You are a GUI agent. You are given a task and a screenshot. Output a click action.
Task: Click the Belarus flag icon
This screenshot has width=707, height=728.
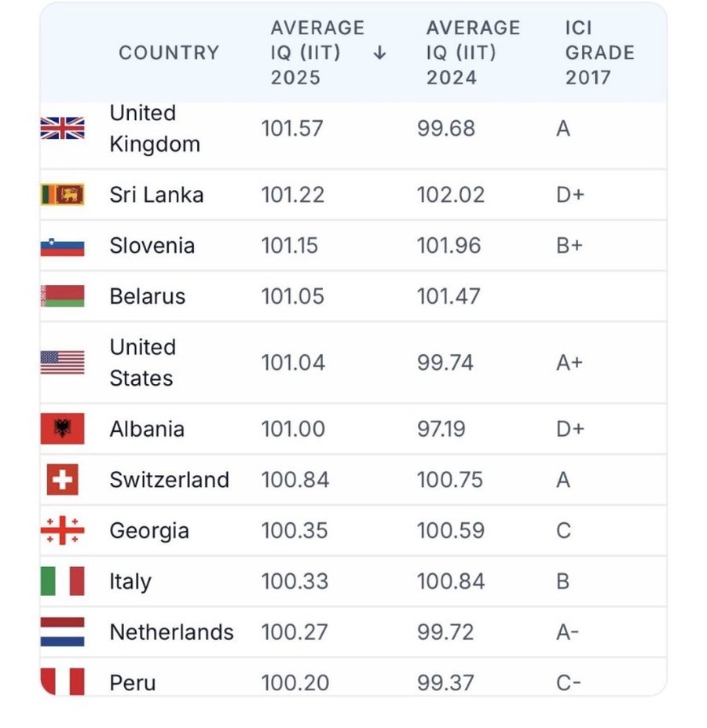coord(62,296)
